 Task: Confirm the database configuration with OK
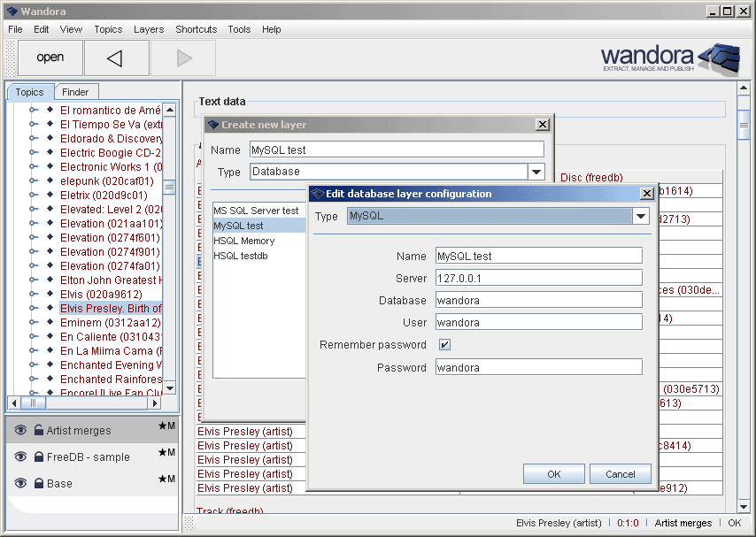pos(553,474)
